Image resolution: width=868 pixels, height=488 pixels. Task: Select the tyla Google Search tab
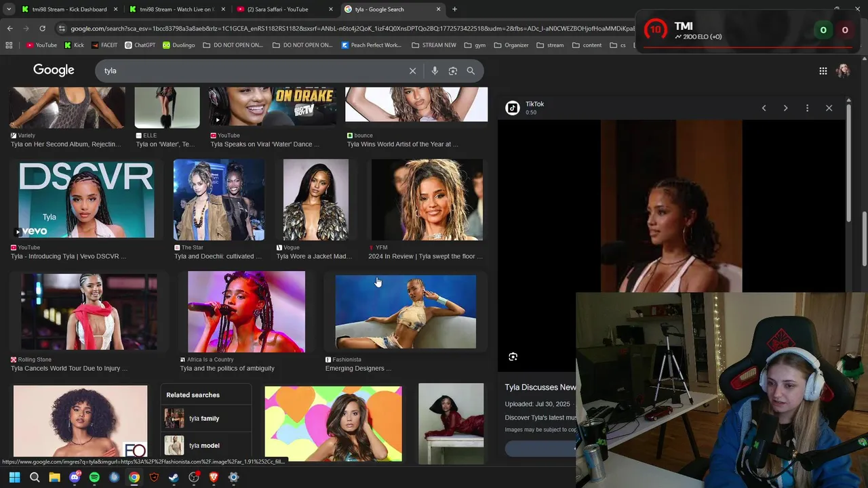[x=391, y=9]
